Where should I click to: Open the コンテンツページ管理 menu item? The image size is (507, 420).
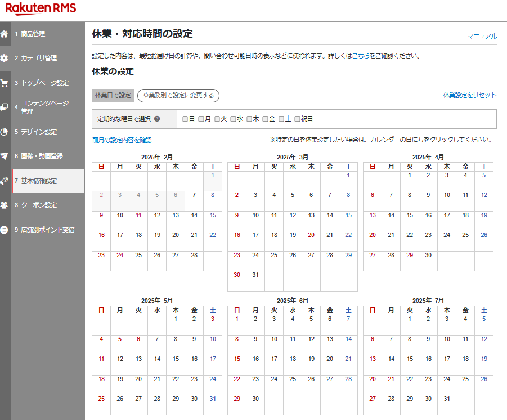tap(44, 107)
